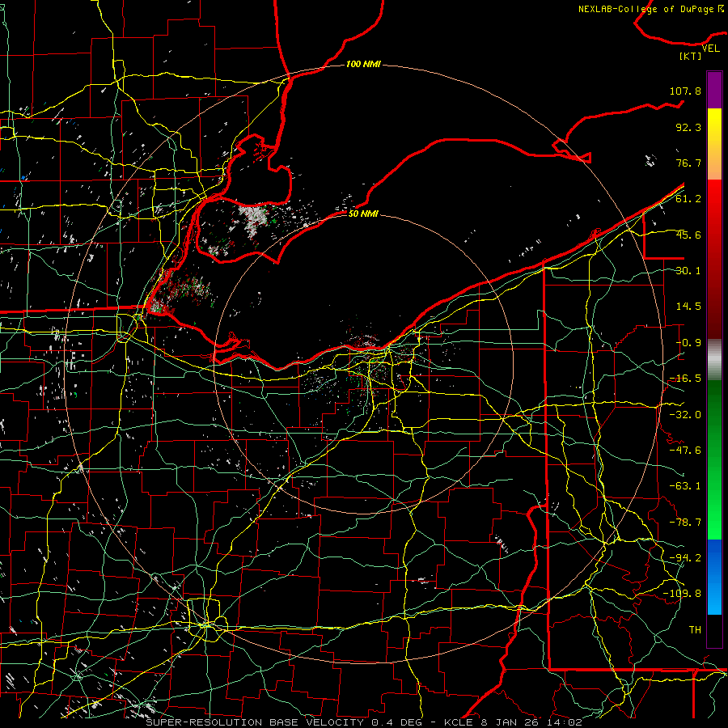The width and height of the screenshot is (728, 728).
Task: Click the 107.8 velocity legend value
Action: [685, 91]
